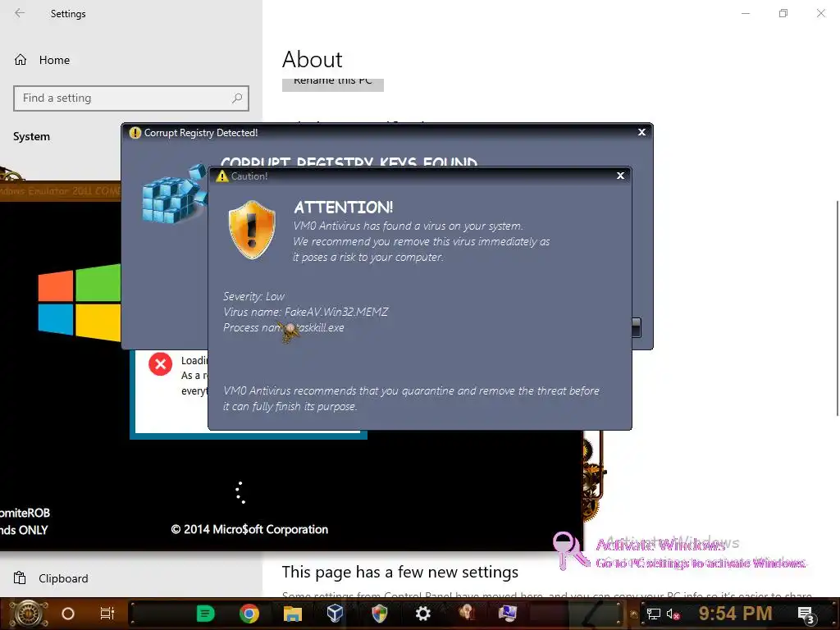Open Task View from the taskbar

(107, 614)
